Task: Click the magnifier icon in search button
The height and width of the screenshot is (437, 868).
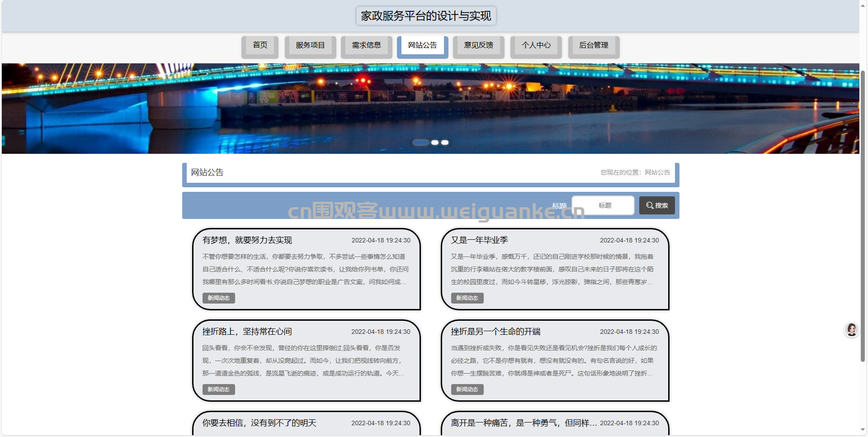Action: [x=650, y=205]
